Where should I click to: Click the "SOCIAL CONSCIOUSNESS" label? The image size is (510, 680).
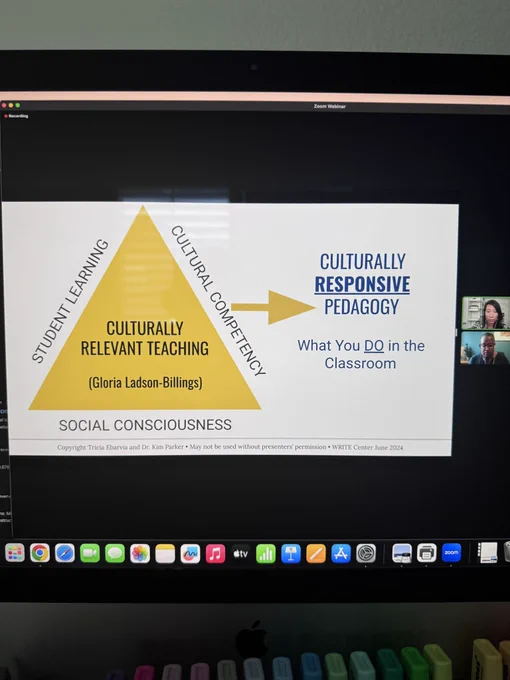click(145, 425)
